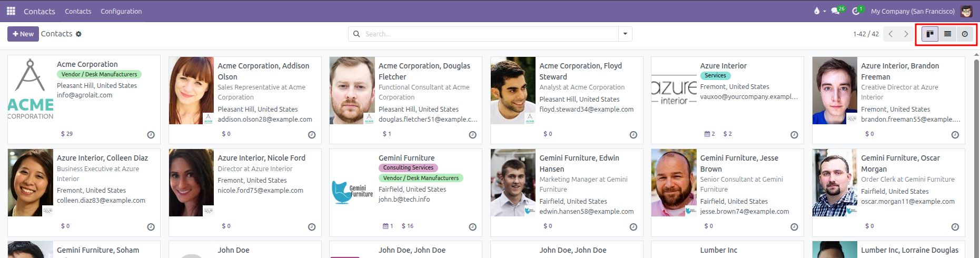Open the Configuration menu

(121, 11)
